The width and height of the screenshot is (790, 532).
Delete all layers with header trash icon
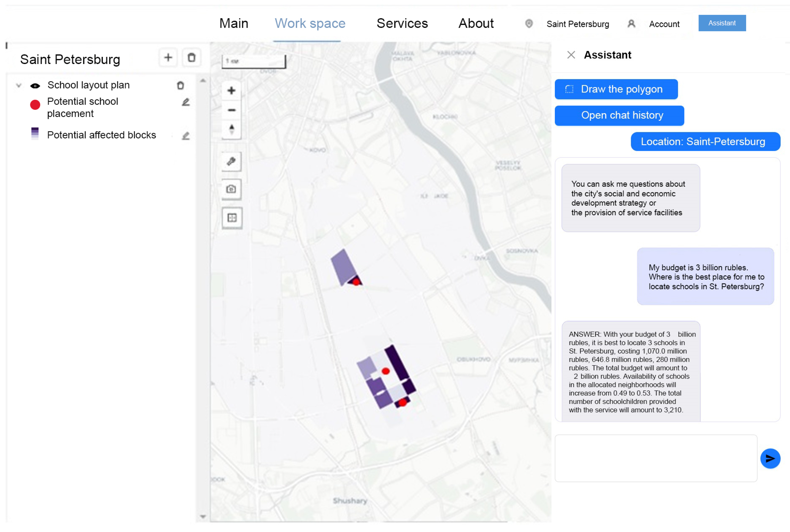tap(191, 58)
